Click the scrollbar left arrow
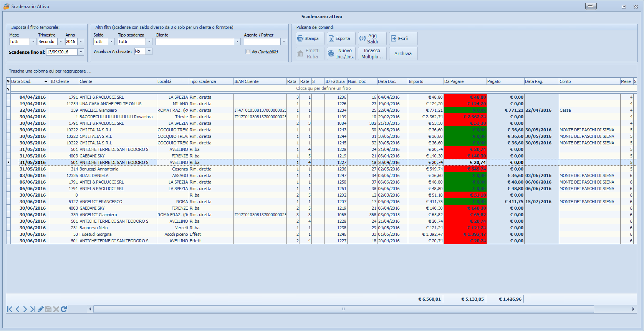Screen dimensions: 644x331 coord(90,309)
